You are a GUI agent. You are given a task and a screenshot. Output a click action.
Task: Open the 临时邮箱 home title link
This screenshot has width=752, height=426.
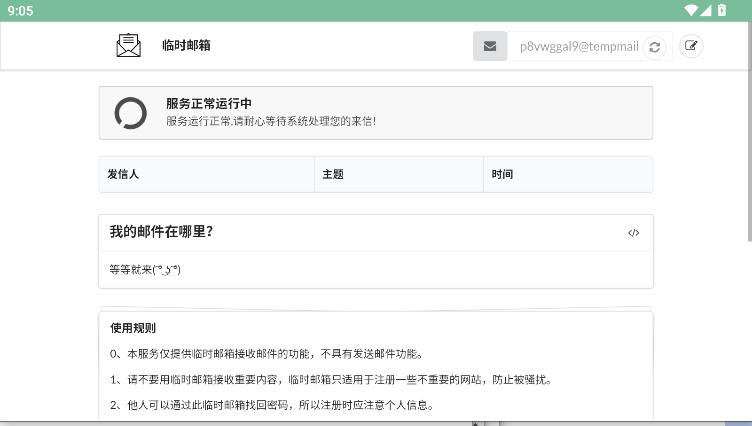pos(186,46)
